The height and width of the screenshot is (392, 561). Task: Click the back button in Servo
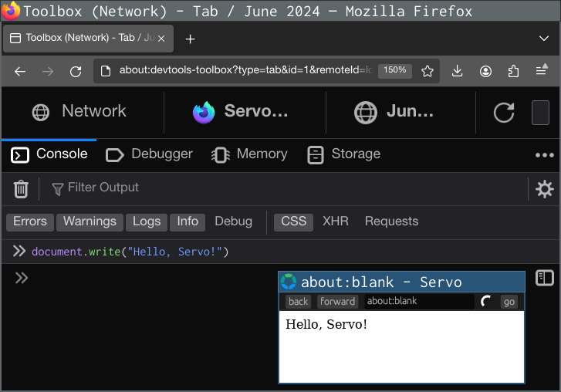[x=299, y=302]
